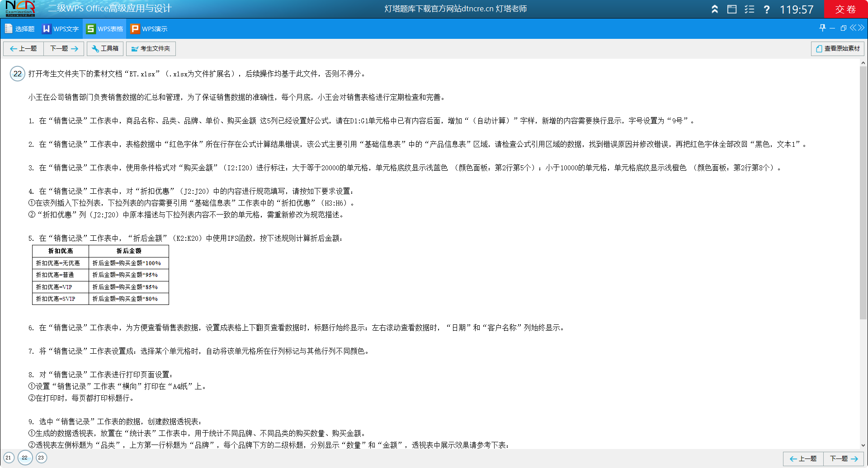Click table cell 折扣优惠=VIP
Viewport: 868px width, 468px height.
point(61,287)
